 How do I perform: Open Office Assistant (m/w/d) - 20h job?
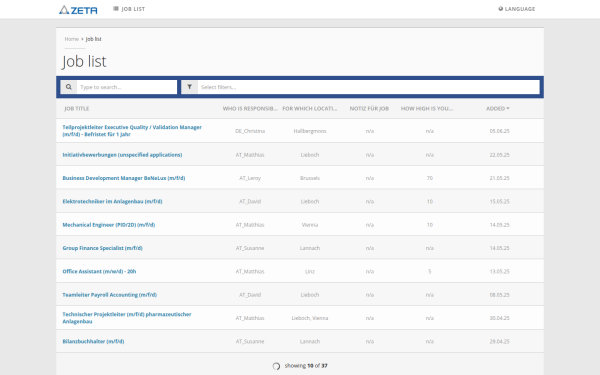[99, 272]
